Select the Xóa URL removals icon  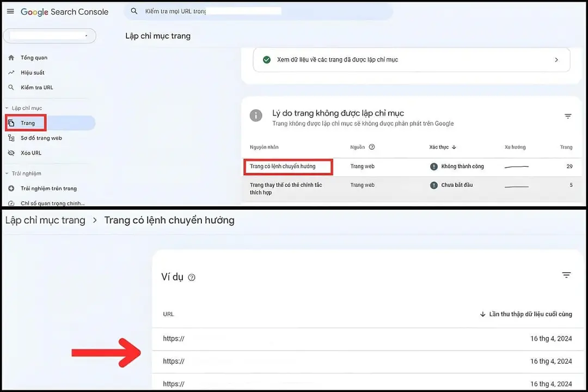click(x=12, y=153)
